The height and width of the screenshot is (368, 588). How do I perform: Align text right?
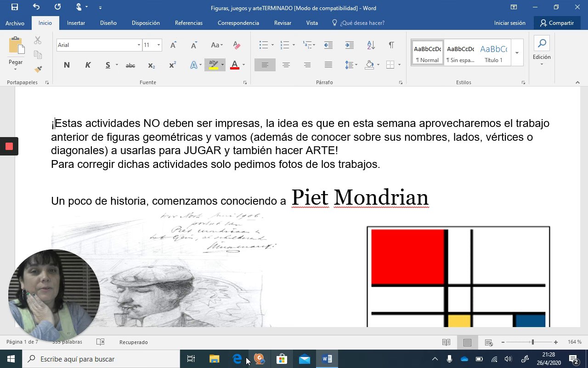(x=307, y=65)
